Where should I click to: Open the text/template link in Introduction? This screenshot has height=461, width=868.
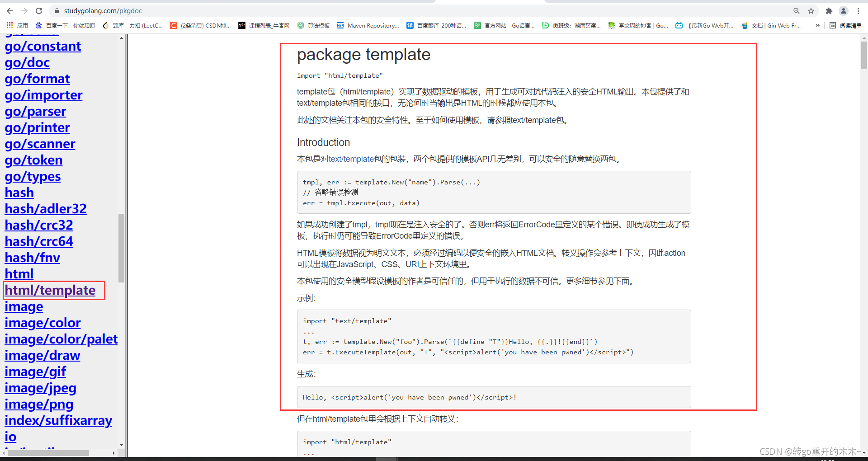350,159
